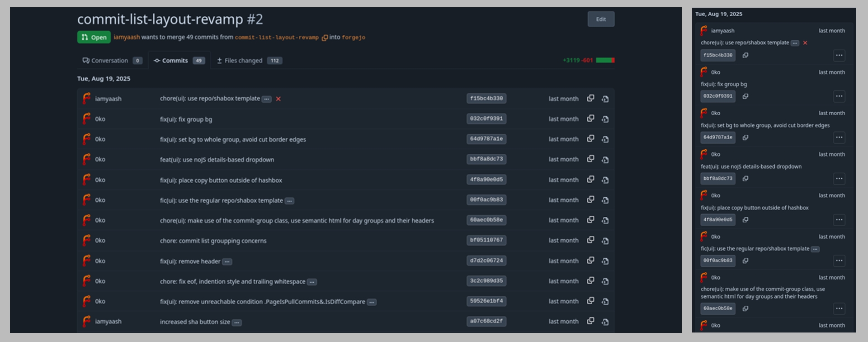The height and width of the screenshot is (342, 868).
Task: Browse repository files at commit 032c0f9391
Action: (605, 119)
